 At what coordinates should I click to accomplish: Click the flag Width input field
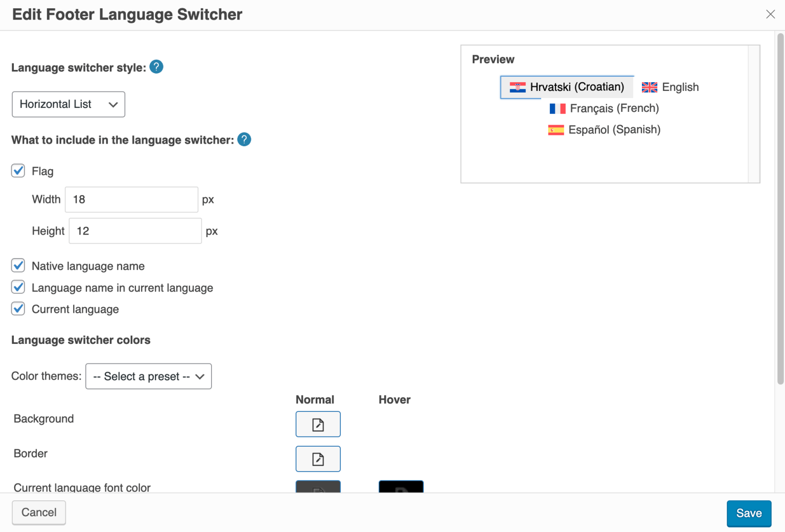131,199
